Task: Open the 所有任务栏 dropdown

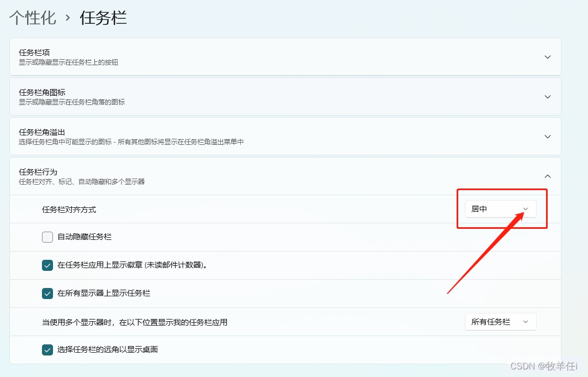Action: pos(501,322)
